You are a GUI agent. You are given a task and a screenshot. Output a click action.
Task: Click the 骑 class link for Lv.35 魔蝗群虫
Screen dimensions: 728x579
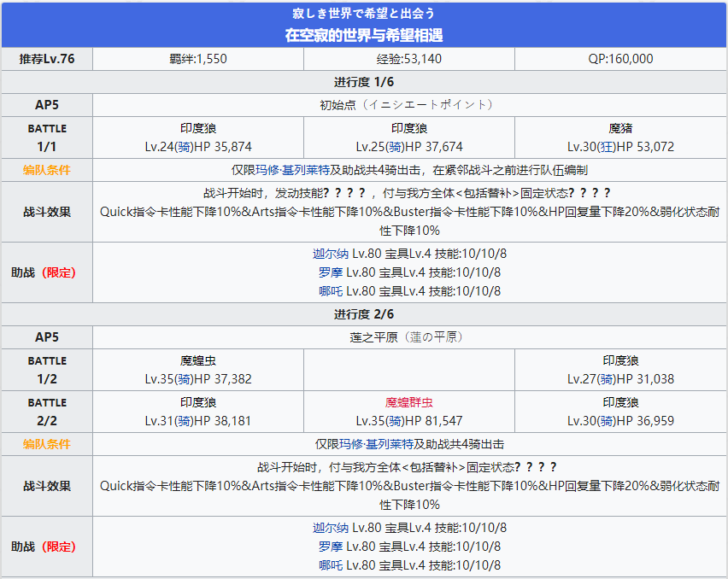[395, 421]
